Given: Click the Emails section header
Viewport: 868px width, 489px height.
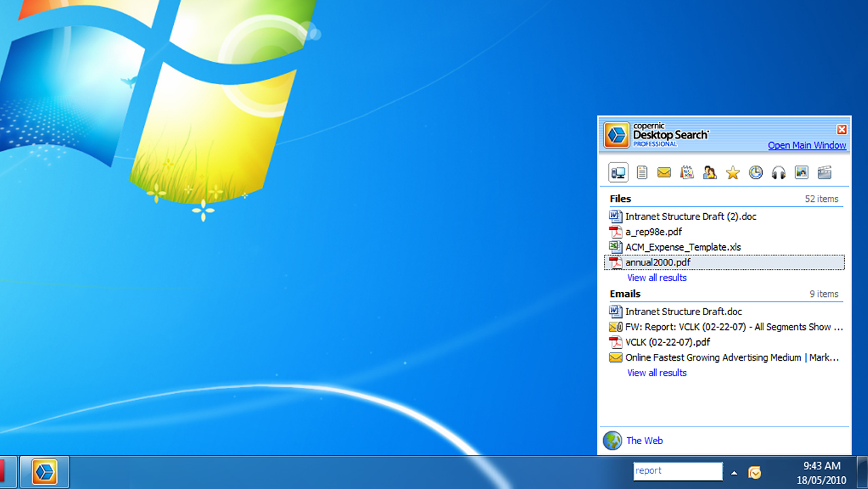Looking at the screenshot, I should [x=625, y=294].
